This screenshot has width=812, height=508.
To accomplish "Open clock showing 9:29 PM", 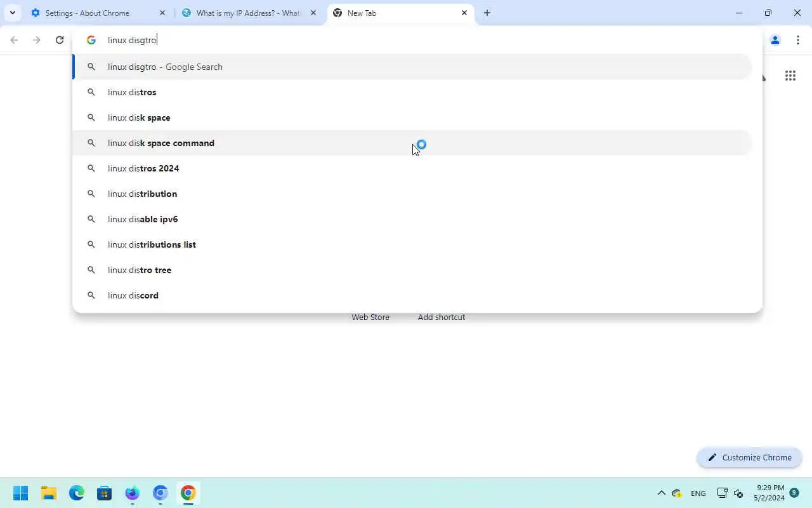I will (769, 493).
